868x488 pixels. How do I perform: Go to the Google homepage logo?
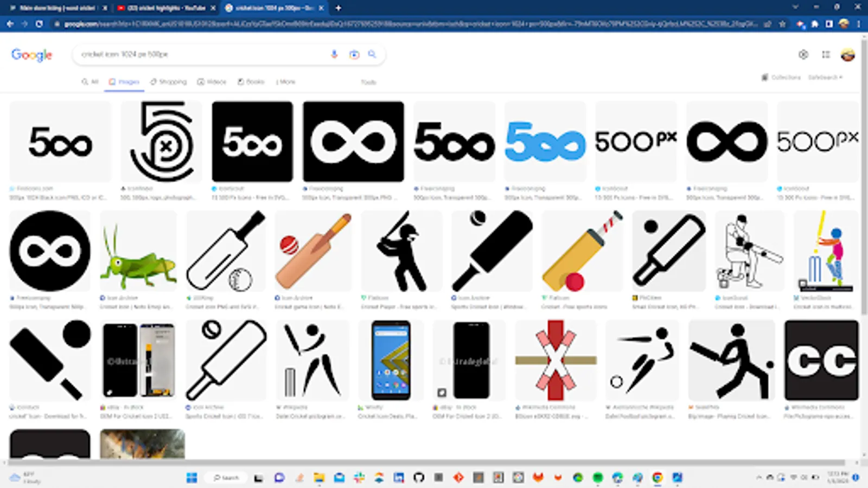click(x=32, y=55)
